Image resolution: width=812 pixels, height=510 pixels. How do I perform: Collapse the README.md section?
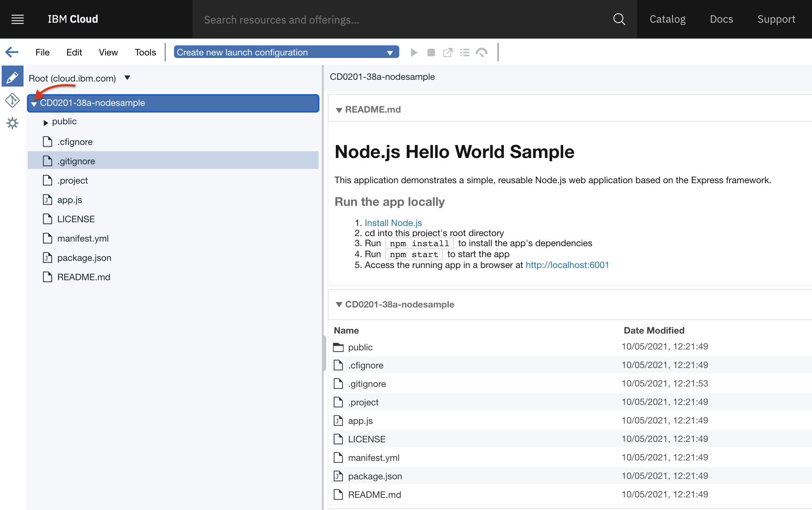point(339,110)
